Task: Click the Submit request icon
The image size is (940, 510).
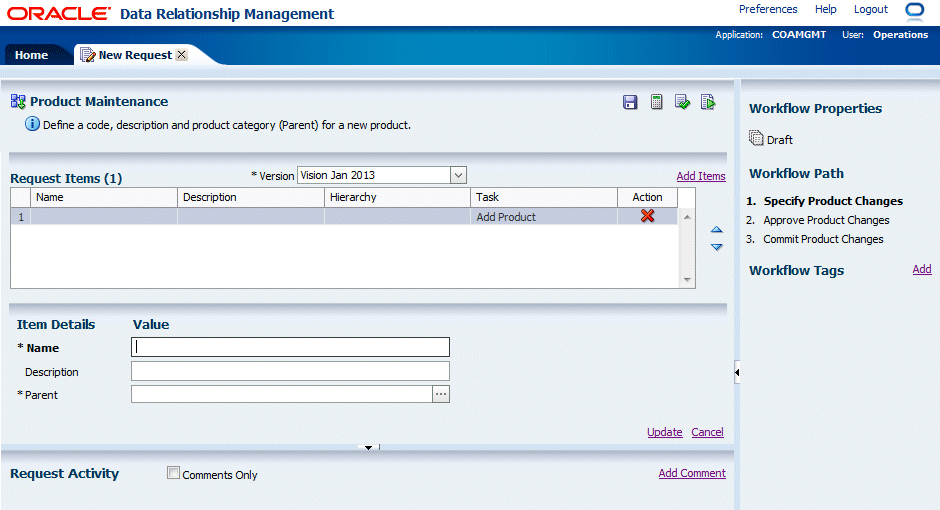Action: click(708, 102)
